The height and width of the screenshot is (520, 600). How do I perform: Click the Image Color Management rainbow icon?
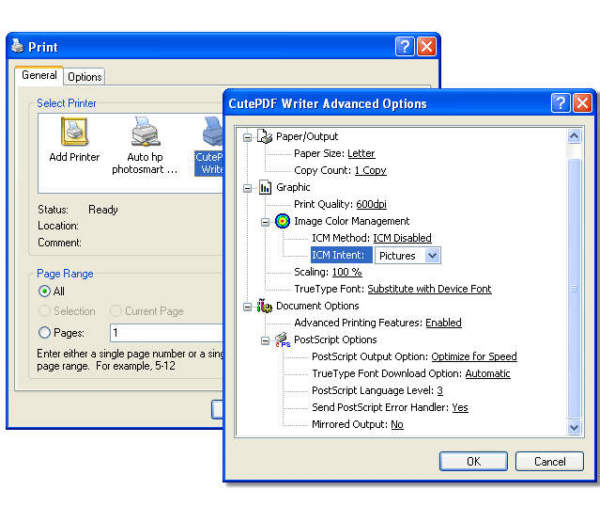282,221
